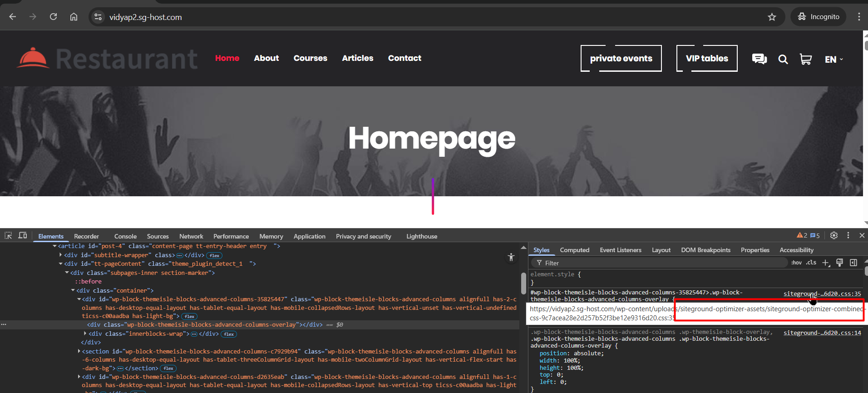Bookmark this page with the star icon
868x393 pixels.
tap(772, 17)
